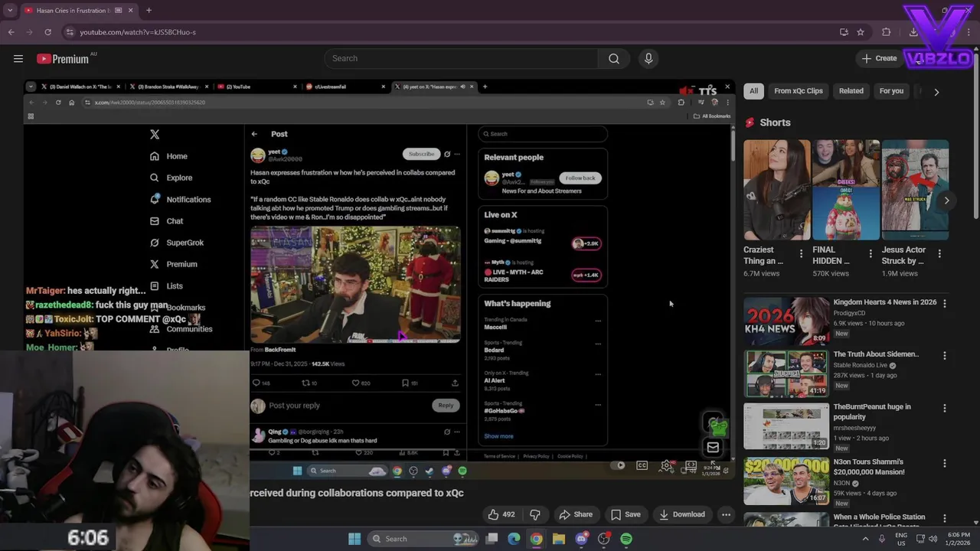Show hidden system tray icons chevron
Image resolution: width=980 pixels, height=551 pixels.
[x=866, y=539]
